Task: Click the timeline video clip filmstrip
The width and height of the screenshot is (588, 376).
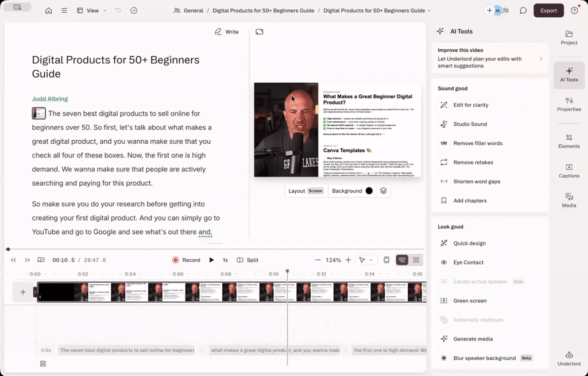Action: (x=231, y=292)
